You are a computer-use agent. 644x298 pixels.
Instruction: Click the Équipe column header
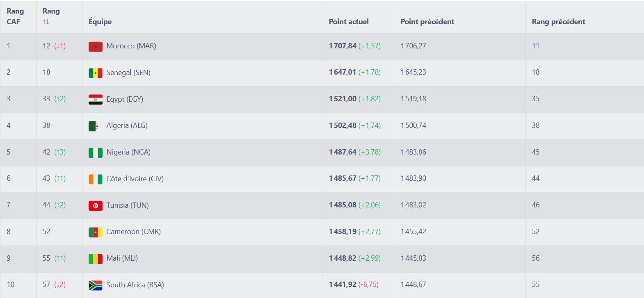tap(100, 22)
